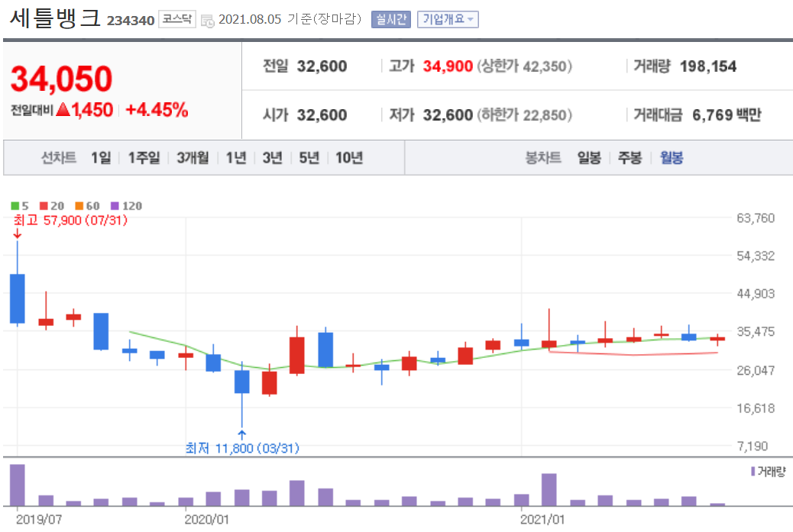This screenshot has height=532, width=793.
Task: Select the 1주일 line chart tab
Action: click(x=144, y=158)
